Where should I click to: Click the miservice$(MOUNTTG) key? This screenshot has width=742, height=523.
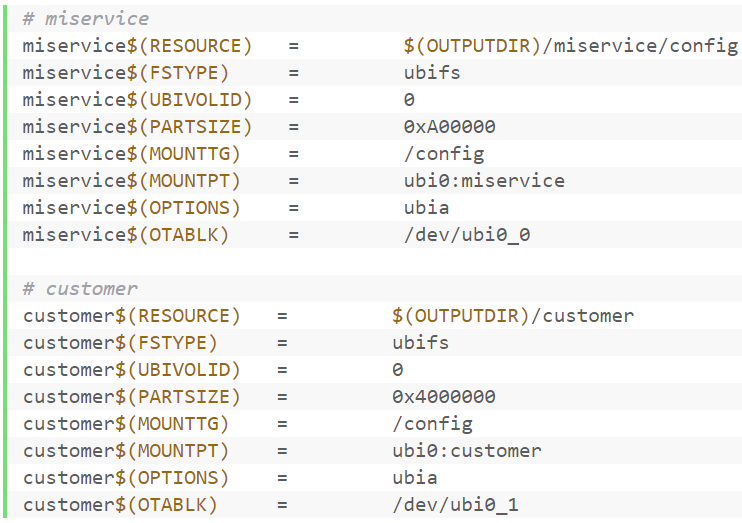click(132, 154)
